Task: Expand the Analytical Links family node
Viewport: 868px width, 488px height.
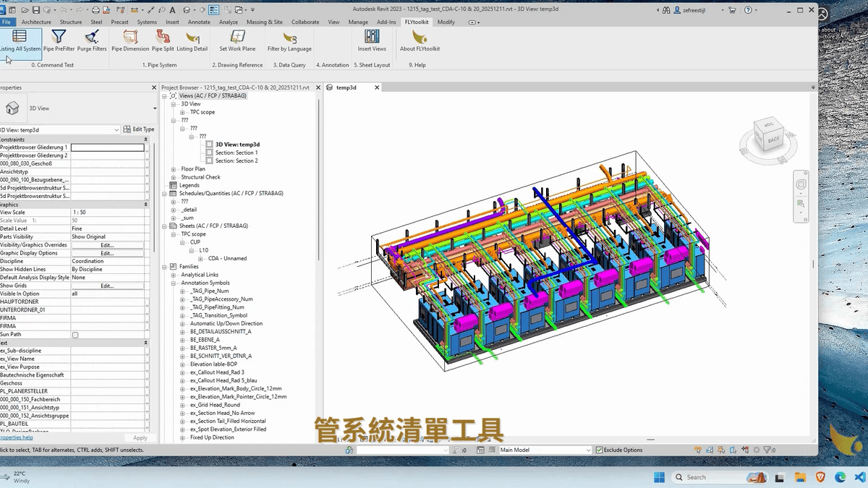Action: tap(174, 275)
